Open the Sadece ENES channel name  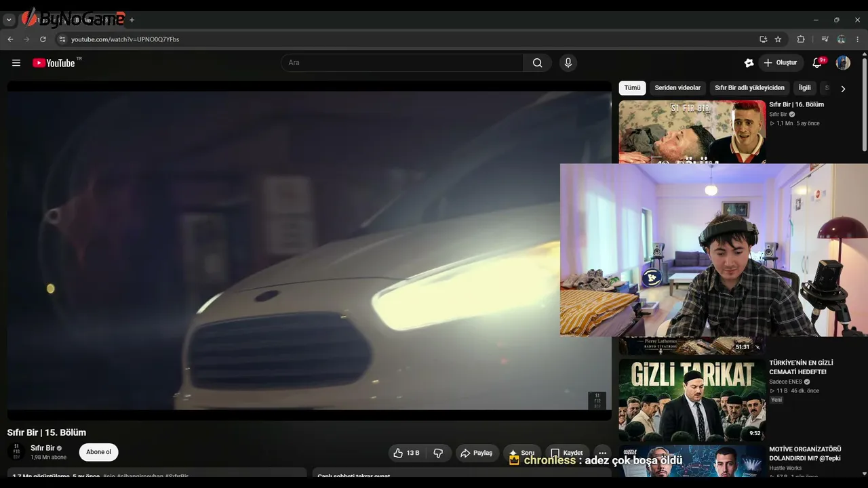[x=785, y=382]
